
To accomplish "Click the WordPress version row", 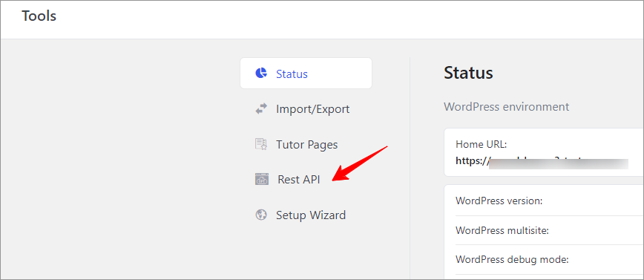I will 550,201.
